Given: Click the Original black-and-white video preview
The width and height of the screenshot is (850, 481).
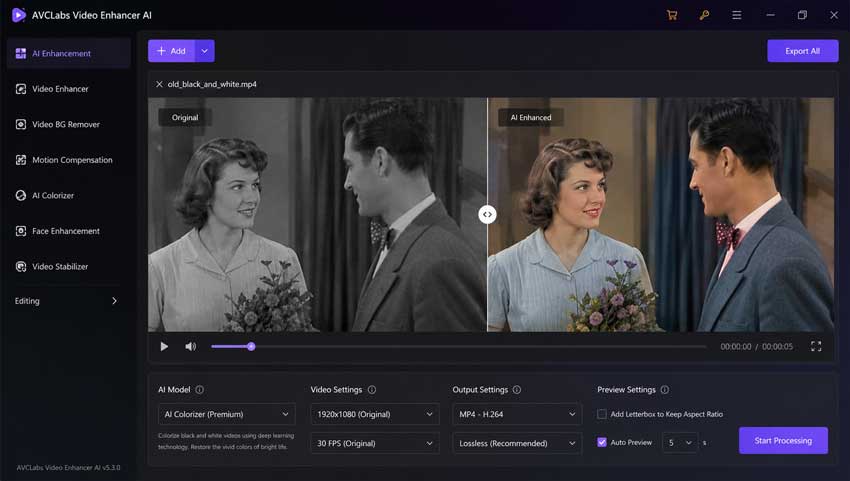Looking at the screenshot, I should click(x=318, y=215).
